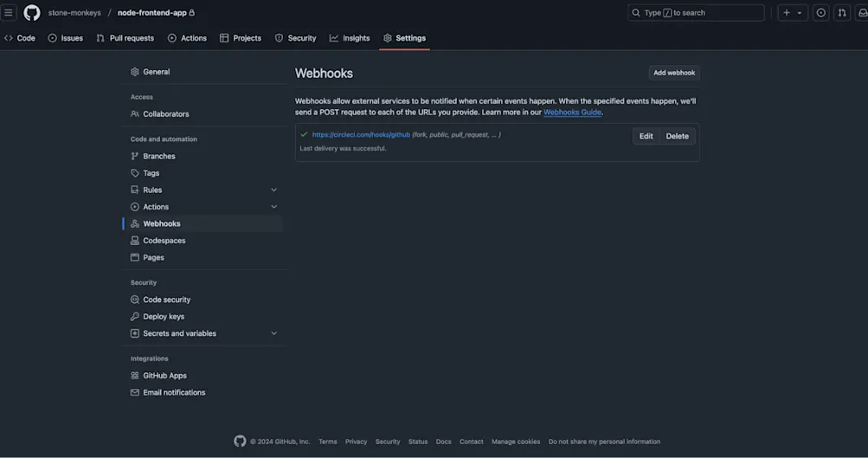Click the green checkmark delivery status icon

pyautogui.click(x=304, y=134)
